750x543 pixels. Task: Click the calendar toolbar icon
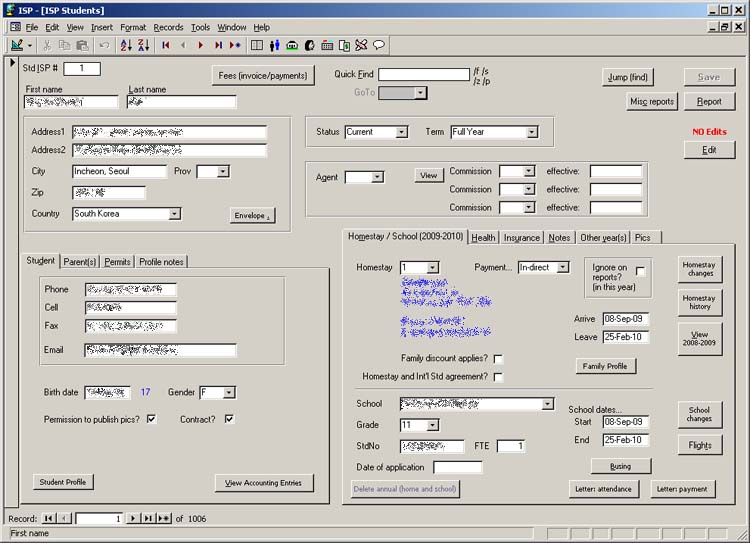pyautogui.click(x=327, y=45)
